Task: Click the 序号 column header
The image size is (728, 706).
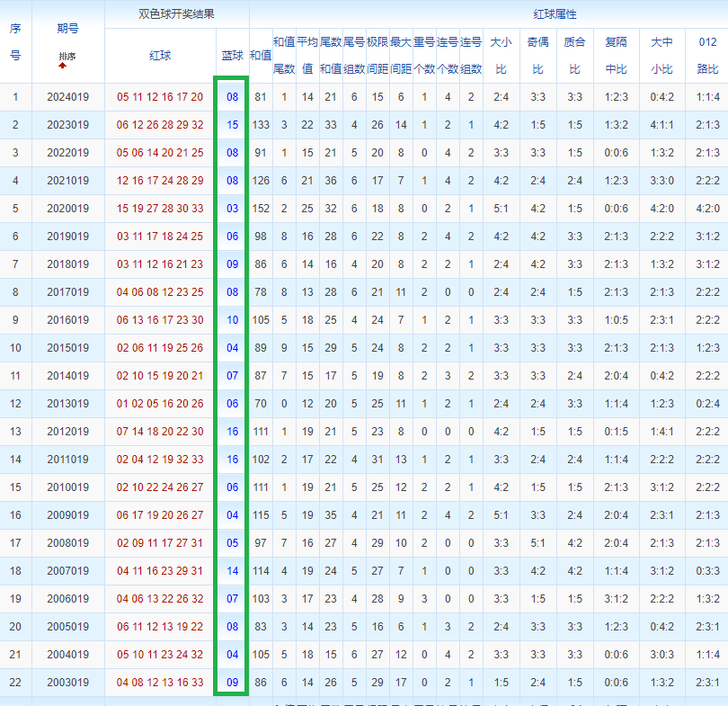Action: [15, 41]
